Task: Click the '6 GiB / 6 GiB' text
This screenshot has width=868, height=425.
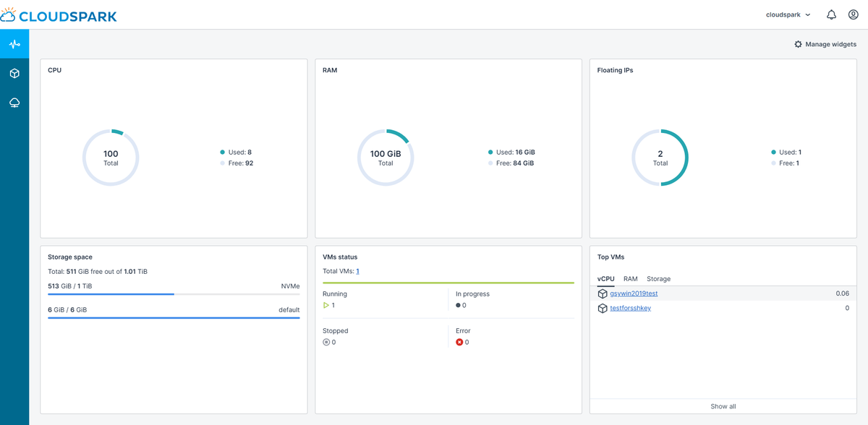Action: click(x=67, y=309)
